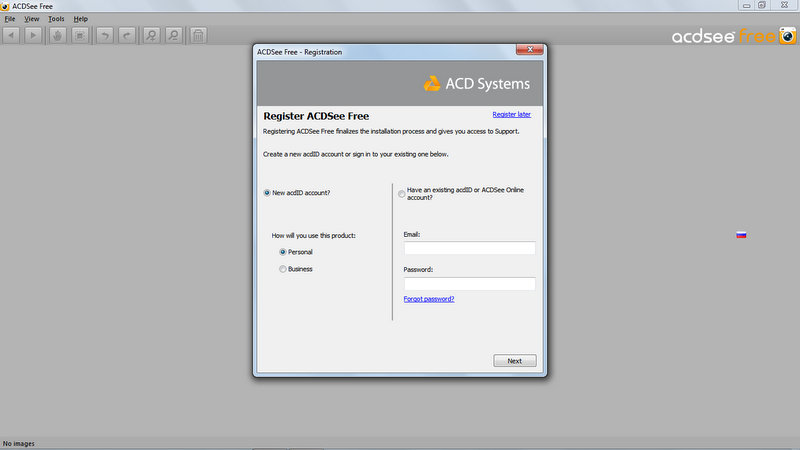Choose the Business usage option
Image resolution: width=800 pixels, height=450 pixels.
(x=283, y=269)
